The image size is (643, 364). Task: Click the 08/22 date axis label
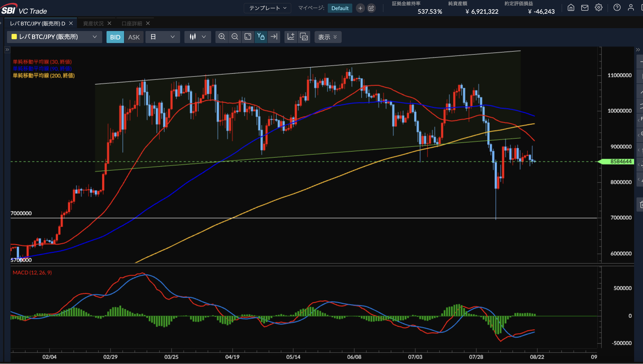coord(537,357)
